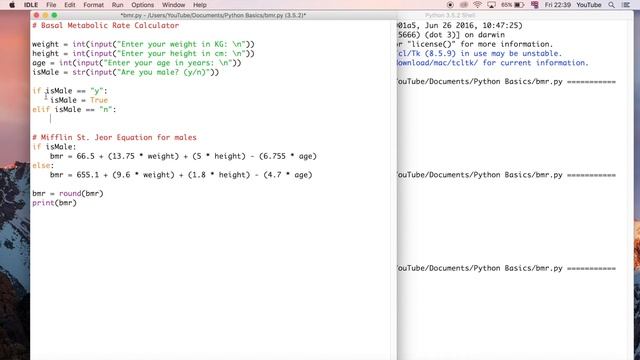
Task: Click the line isMale = str(input...
Action: pos(126,72)
